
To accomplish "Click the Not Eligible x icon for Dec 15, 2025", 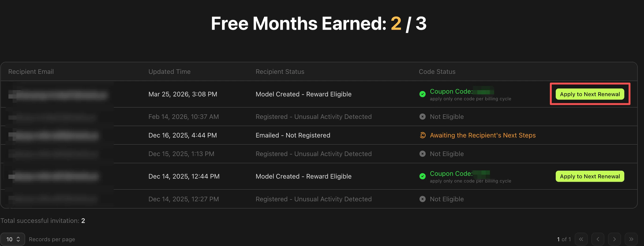I will 422,154.
